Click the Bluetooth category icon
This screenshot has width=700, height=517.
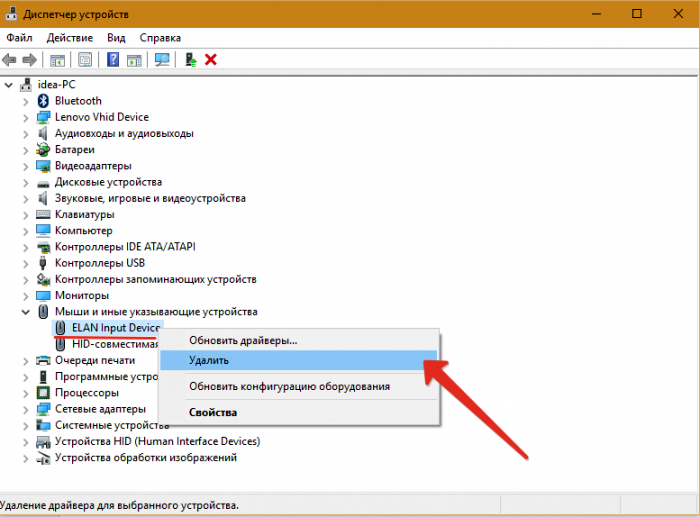pos(43,101)
